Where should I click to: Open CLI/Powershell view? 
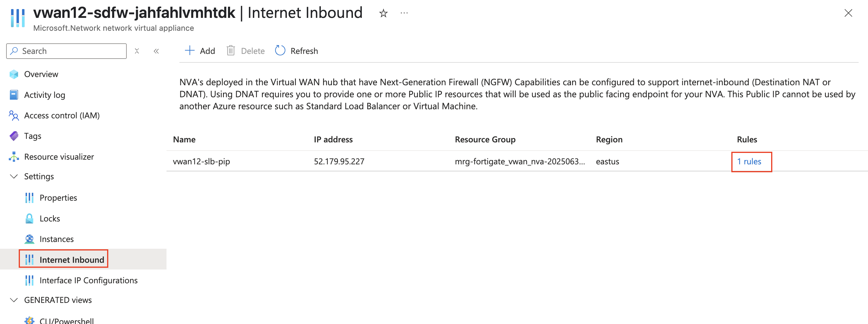point(67,320)
